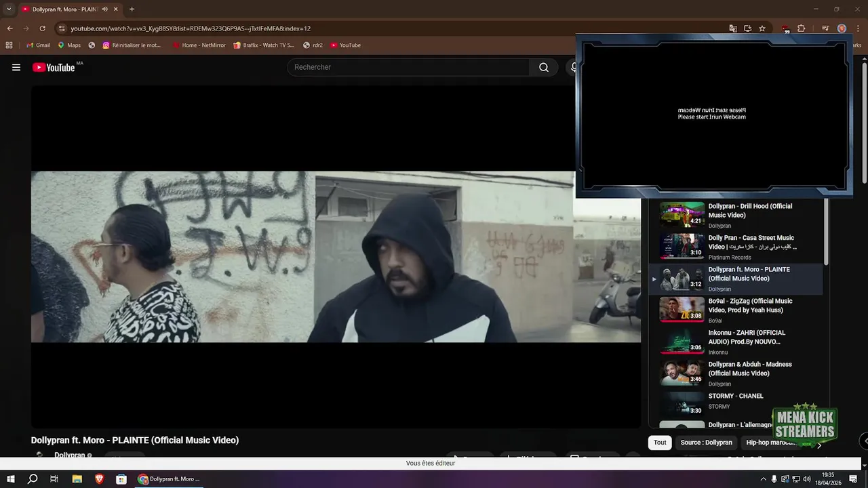Screen dimensions: 868x488
Task: Click the video title text
Action: click(x=135, y=441)
